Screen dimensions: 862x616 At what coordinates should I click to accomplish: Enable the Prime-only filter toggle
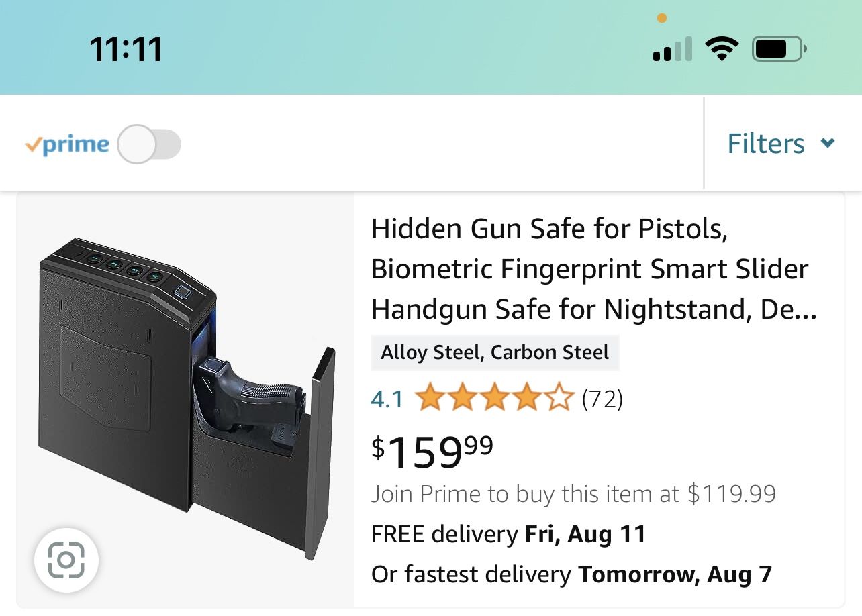[150, 144]
